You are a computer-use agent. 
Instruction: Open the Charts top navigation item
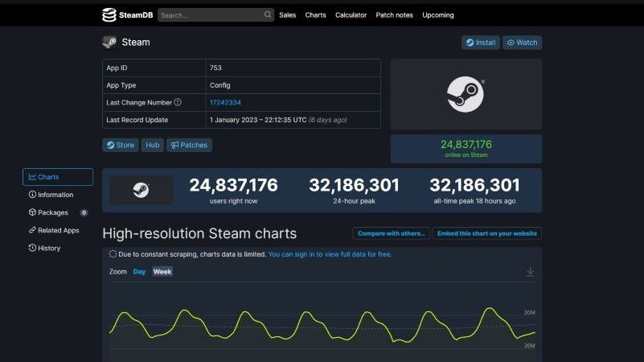click(315, 15)
